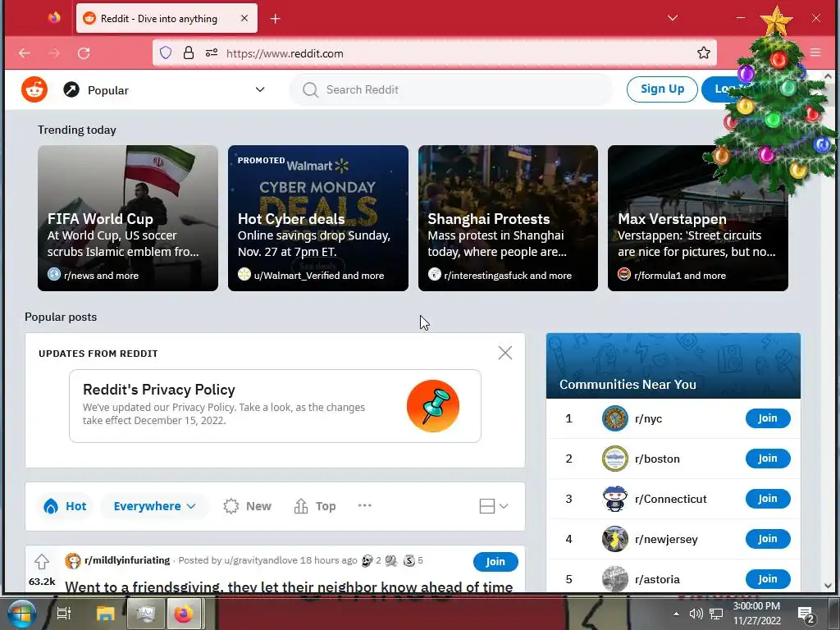Bookmark this page with the star icon
This screenshot has width=840, height=630.
coord(703,52)
